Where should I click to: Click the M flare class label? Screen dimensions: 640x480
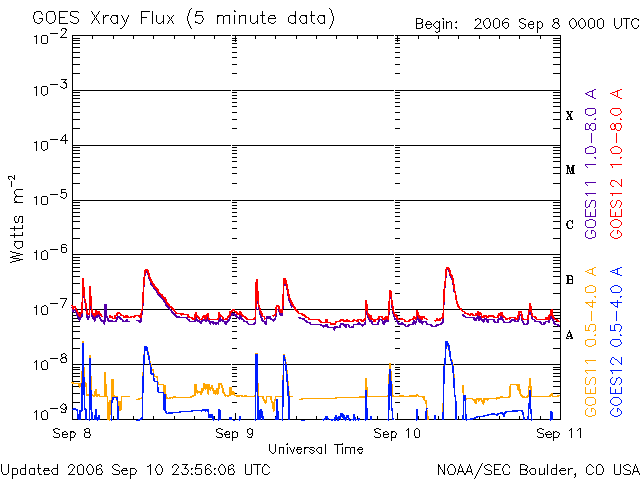[x=570, y=170]
